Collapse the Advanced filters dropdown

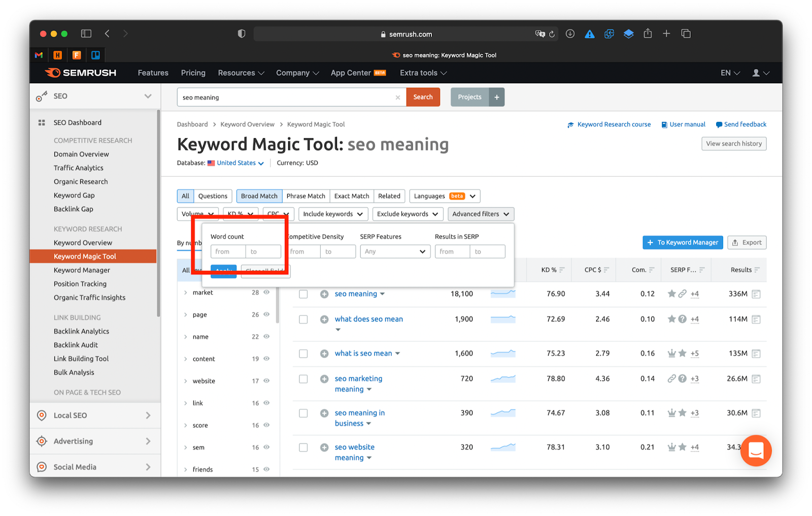pyautogui.click(x=481, y=214)
